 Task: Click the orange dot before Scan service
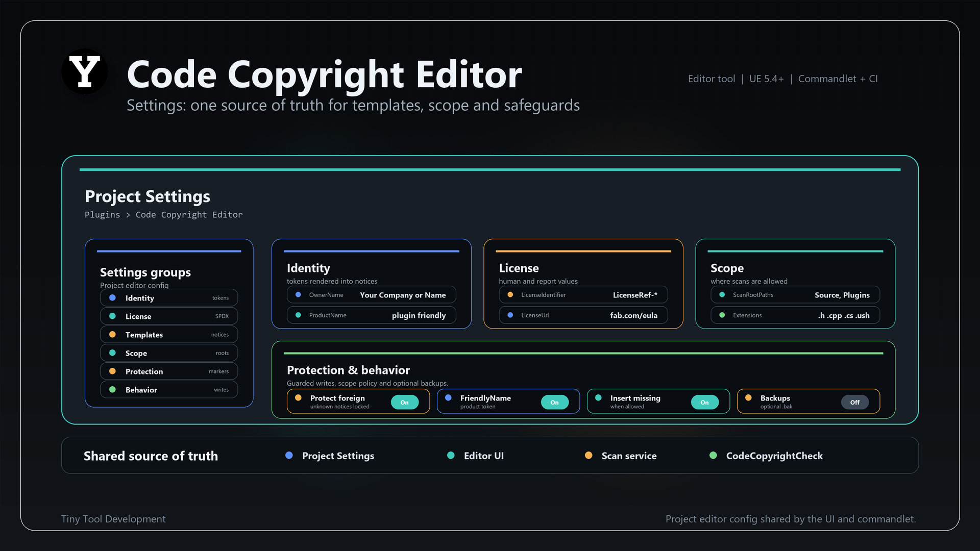click(589, 455)
